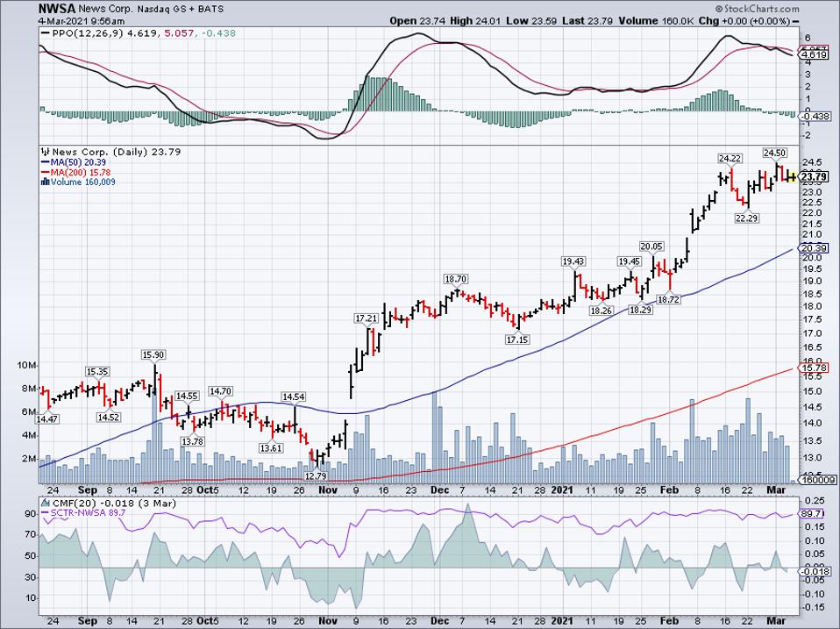Viewport: 840px width, 629px height.
Task: Click the 'SCTR-NWSA 89.7' legend entry
Action: pos(88,513)
